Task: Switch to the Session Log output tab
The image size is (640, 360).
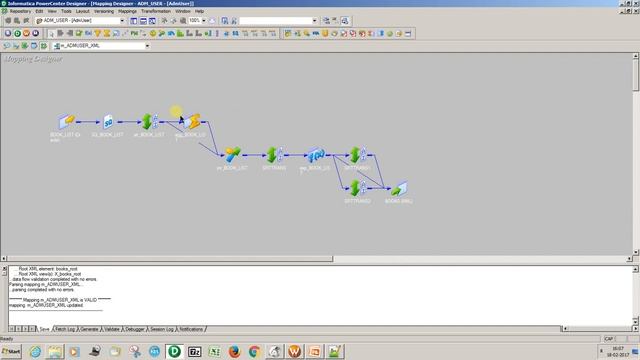Action: [x=162, y=329]
